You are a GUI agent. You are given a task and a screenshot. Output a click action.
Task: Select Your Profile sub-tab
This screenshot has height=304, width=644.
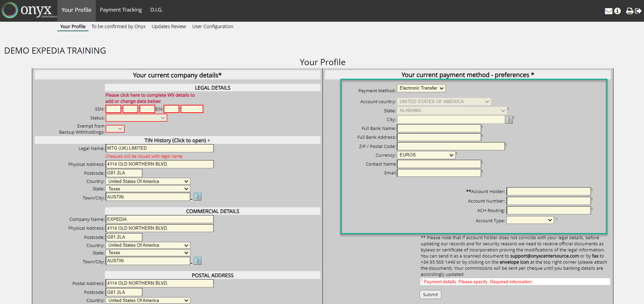(x=73, y=26)
